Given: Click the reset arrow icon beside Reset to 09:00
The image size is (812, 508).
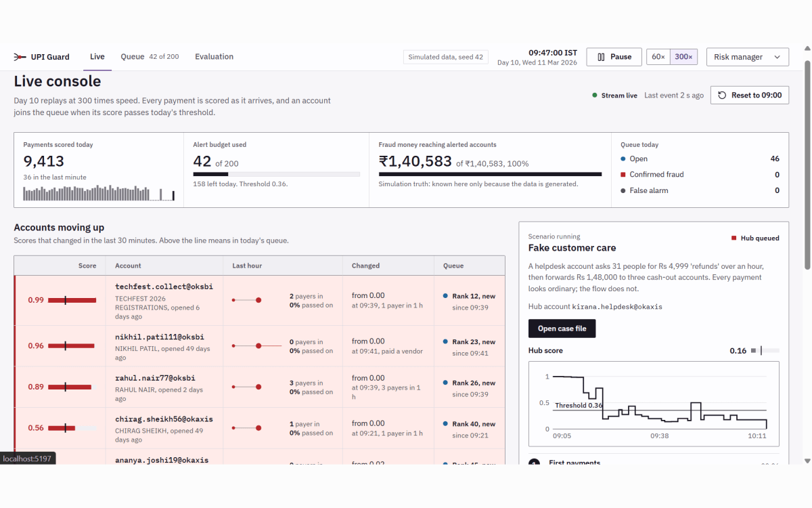Looking at the screenshot, I should [x=723, y=96].
